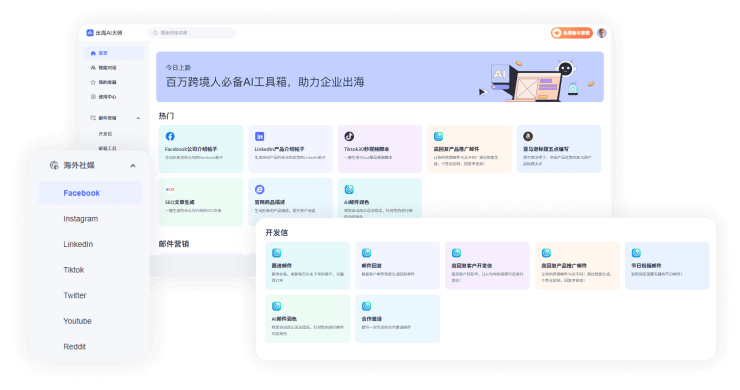This screenshot has width=740, height=390.
Task: Click mail icon on 合作邀请 card
Action: click(x=366, y=306)
